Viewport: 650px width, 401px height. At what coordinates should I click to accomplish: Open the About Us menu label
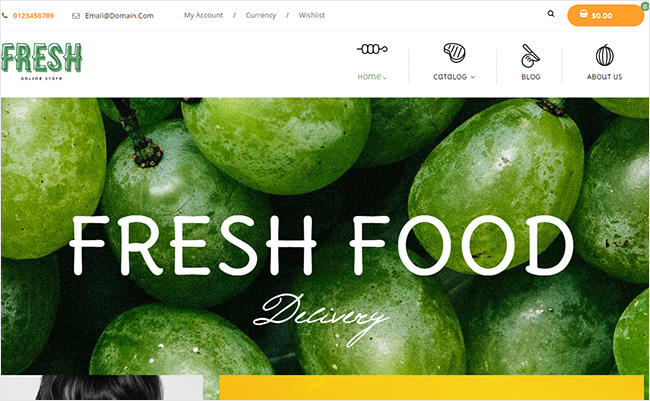pos(604,77)
